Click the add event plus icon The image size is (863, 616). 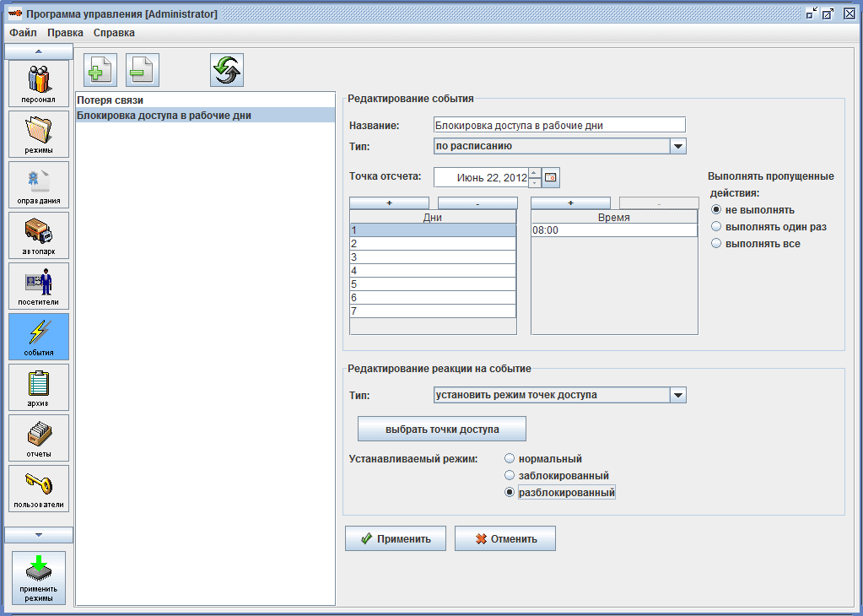(100, 70)
